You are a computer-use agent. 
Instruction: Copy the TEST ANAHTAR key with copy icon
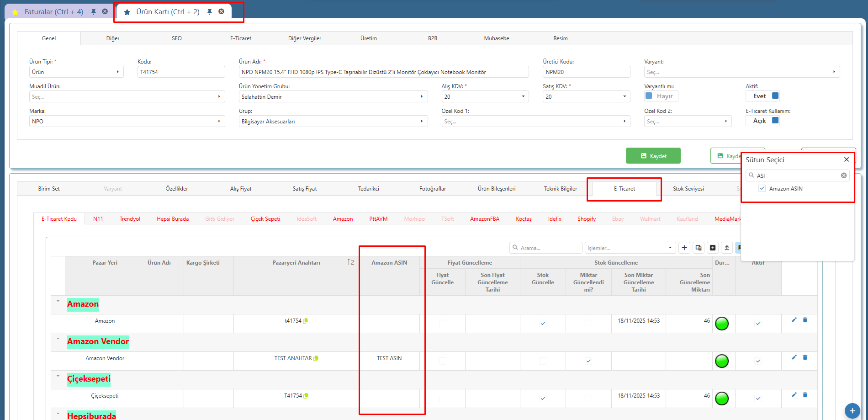click(x=316, y=358)
